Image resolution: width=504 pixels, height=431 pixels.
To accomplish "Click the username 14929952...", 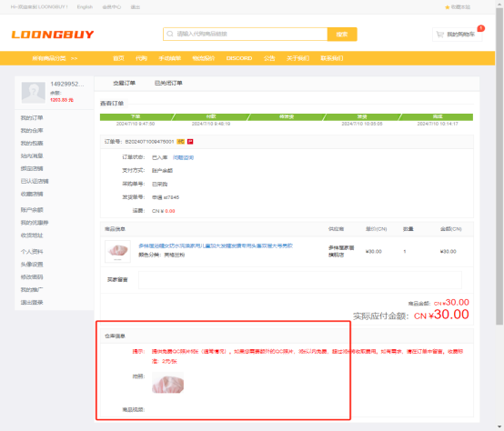I will (x=67, y=85).
